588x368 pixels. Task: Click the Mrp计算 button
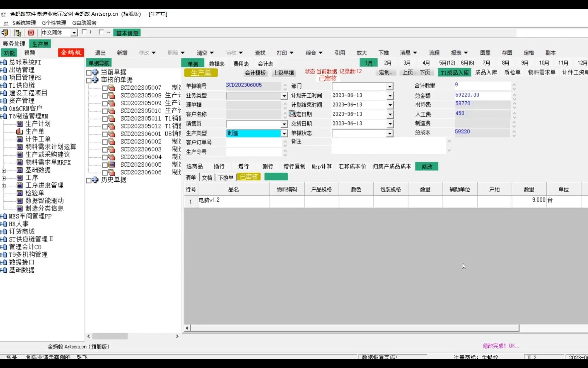pos(322,166)
